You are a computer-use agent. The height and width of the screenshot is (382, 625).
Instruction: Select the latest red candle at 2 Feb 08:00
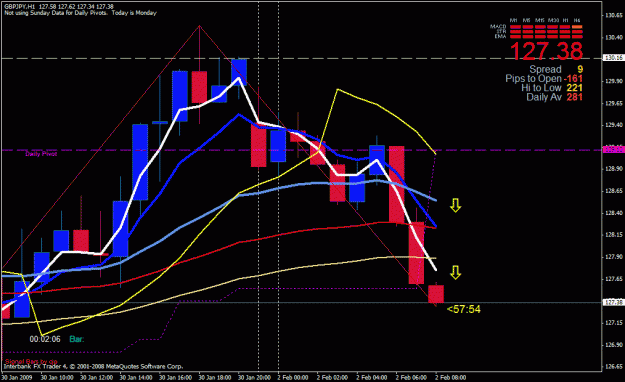pyautogui.click(x=436, y=294)
